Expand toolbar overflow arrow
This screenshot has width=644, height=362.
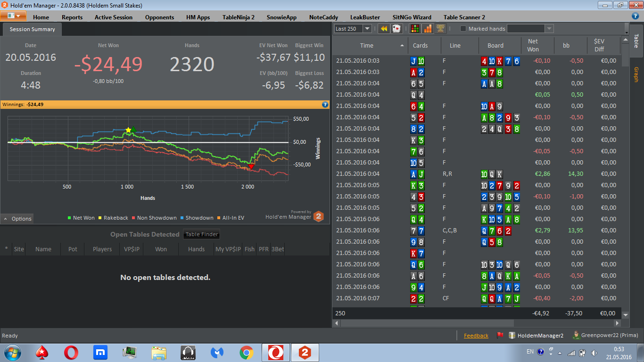pyautogui.click(x=627, y=29)
